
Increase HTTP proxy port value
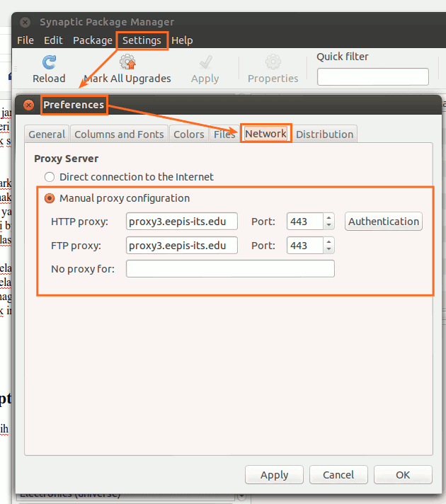[x=328, y=217]
